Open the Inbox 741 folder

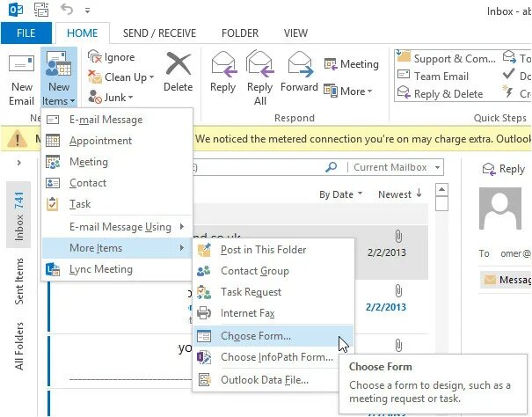[x=18, y=216]
